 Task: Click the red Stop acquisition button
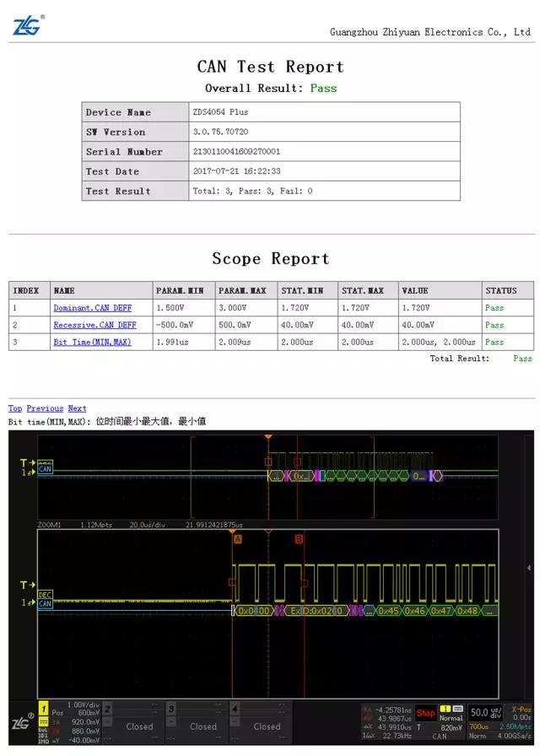click(426, 713)
